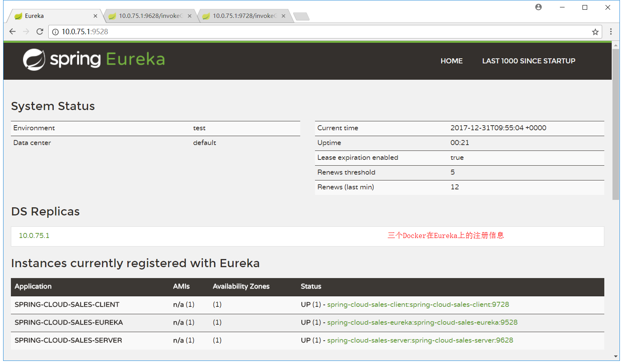
Task: Minimize the Chrome window
Action: point(562,7)
